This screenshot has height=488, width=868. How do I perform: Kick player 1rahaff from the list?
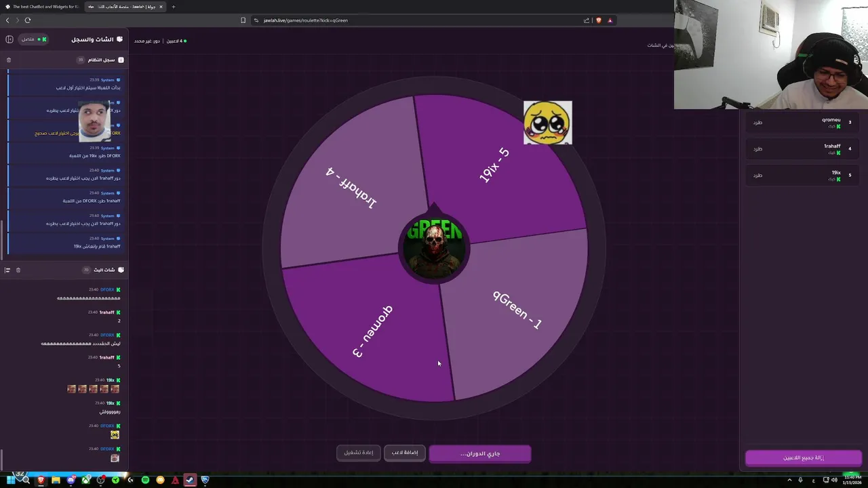click(757, 149)
